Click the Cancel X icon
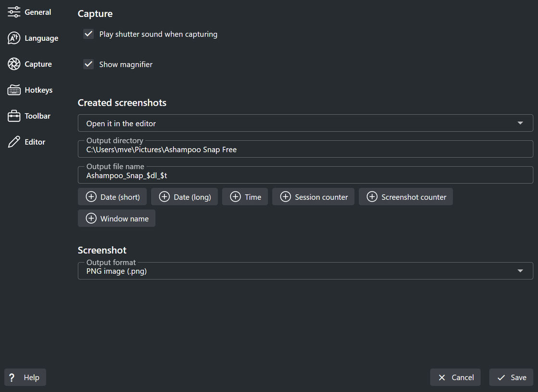 click(442, 378)
